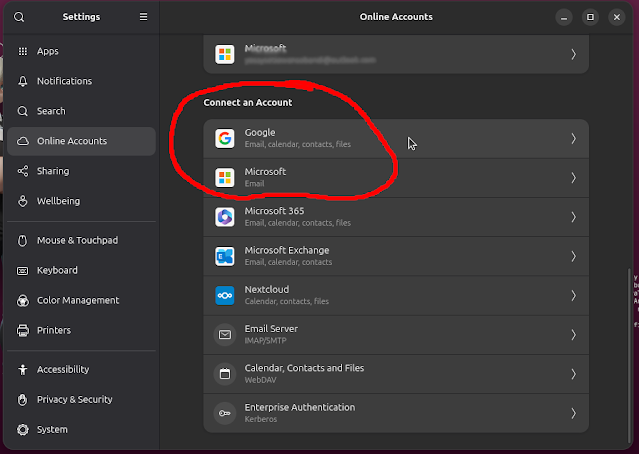
Task: Click the "Connect an Account" heading
Action: point(248,102)
